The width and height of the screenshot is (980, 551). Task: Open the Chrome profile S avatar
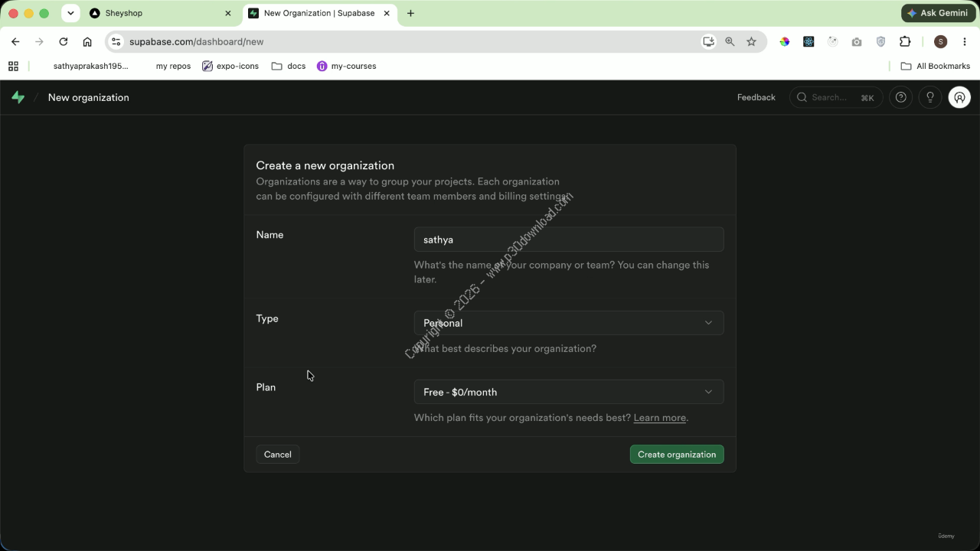941,42
